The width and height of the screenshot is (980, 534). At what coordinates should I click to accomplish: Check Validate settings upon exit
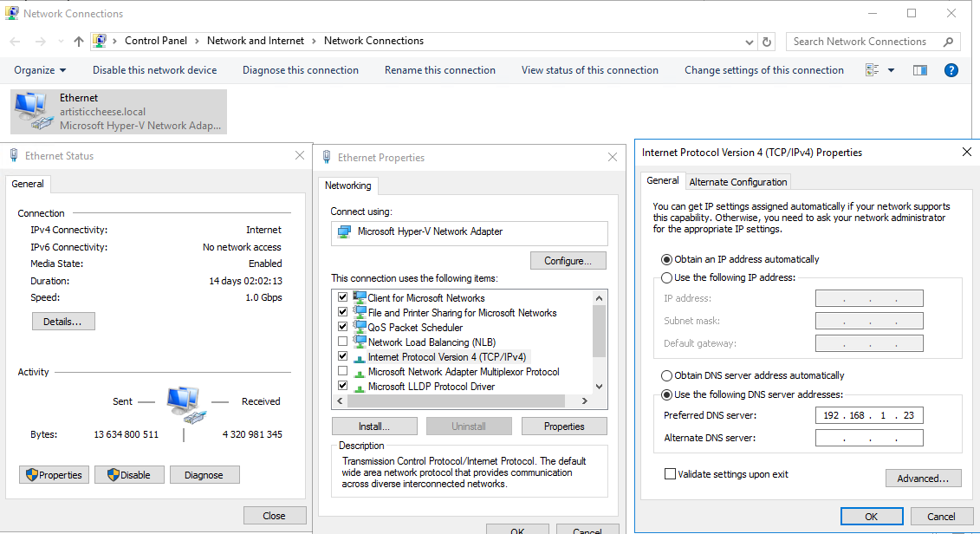(x=670, y=474)
